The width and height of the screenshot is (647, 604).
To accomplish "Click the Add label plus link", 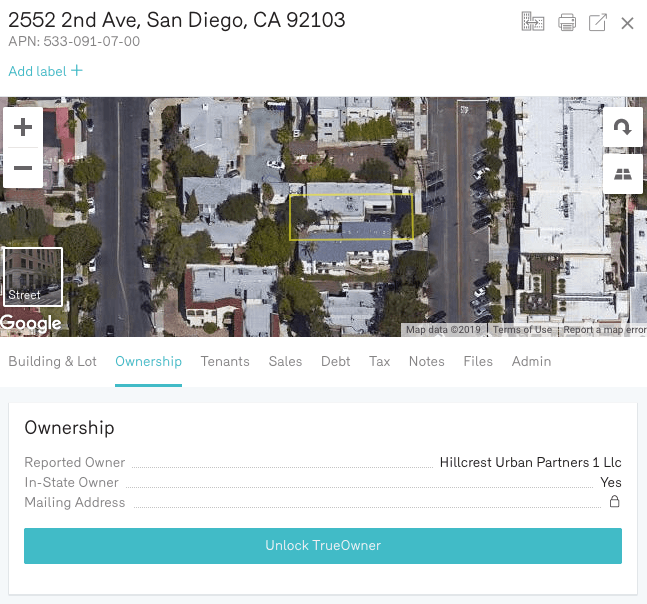I will click(x=46, y=71).
